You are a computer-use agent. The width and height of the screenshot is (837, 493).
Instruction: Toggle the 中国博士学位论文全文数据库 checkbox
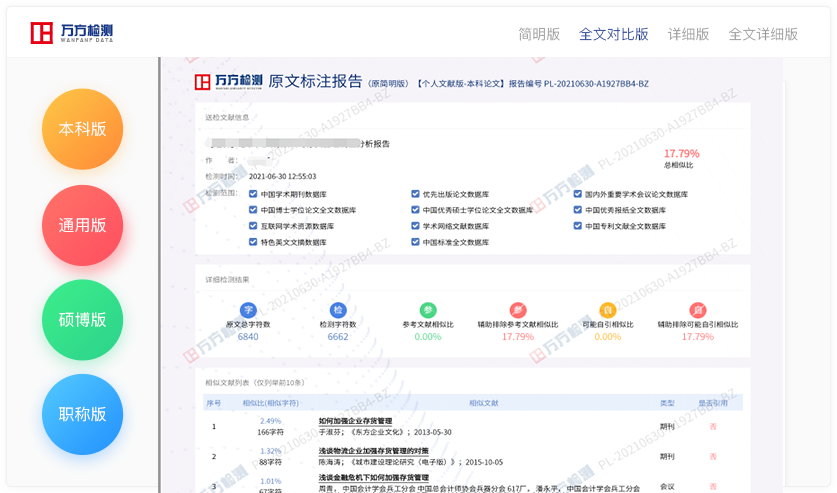click(253, 210)
